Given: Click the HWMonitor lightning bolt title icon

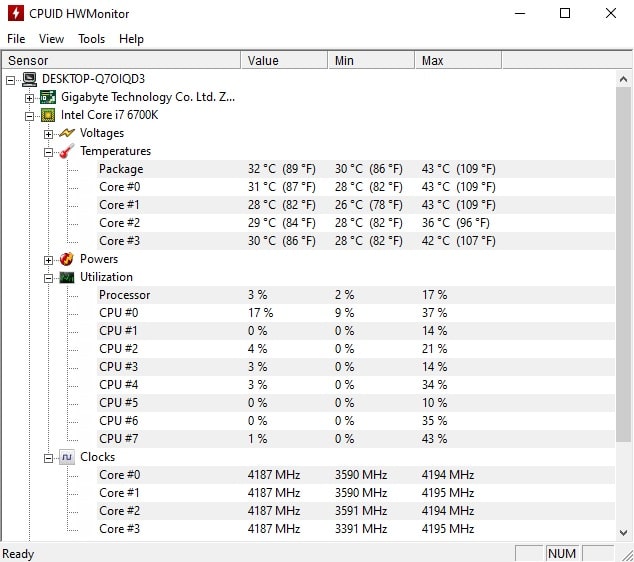Looking at the screenshot, I should (16, 14).
